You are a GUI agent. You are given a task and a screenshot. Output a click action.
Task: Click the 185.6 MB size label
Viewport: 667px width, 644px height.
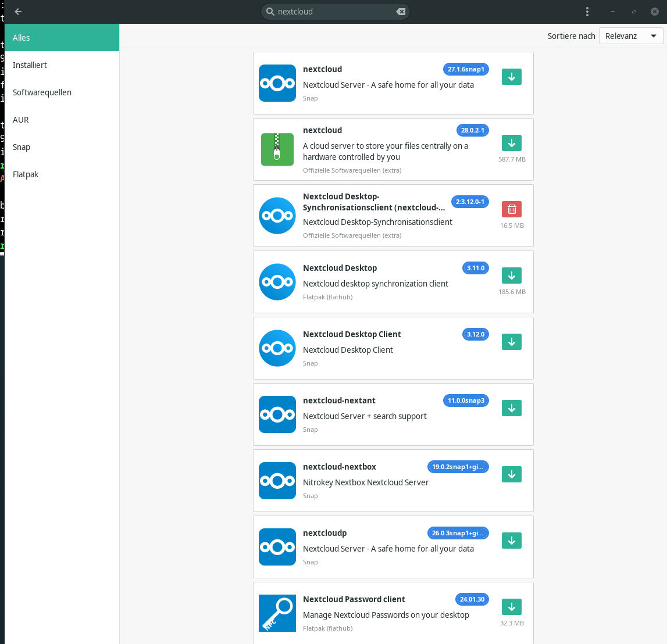(512, 292)
